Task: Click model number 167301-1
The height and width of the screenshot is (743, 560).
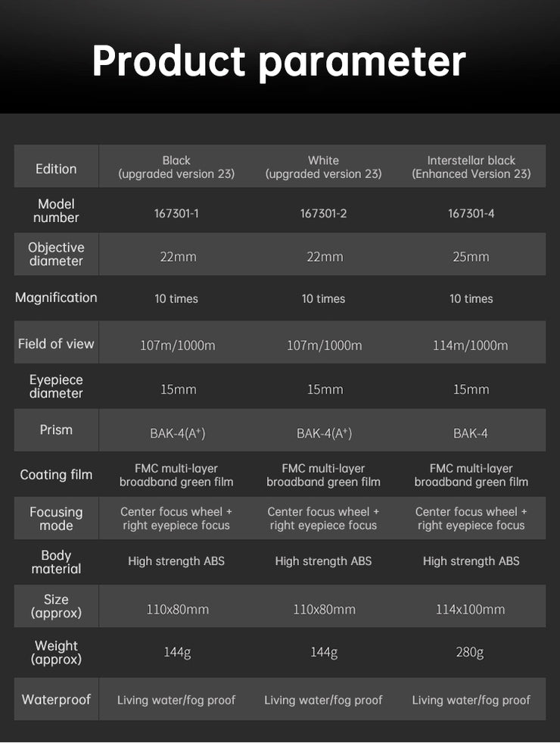Action: click(176, 214)
